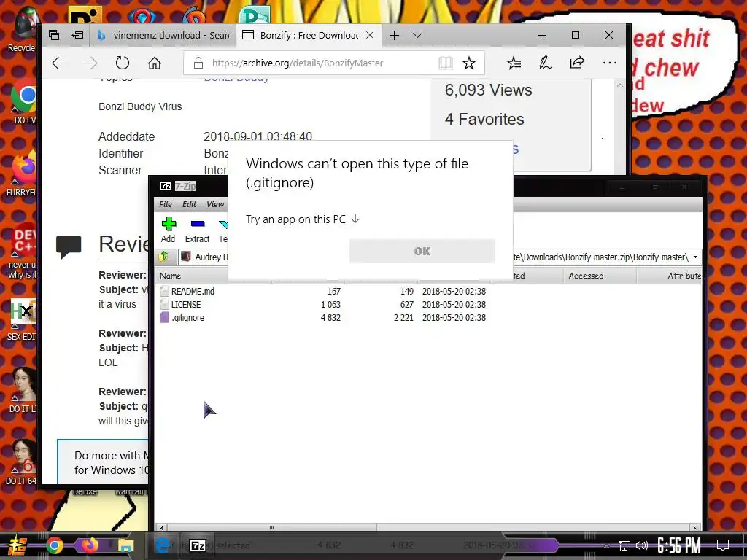This screenshot has height=560, width=747.
Task: Click the 7-Zip horizontal scrollbar right arrow
Action: click(x=694, y=528)
